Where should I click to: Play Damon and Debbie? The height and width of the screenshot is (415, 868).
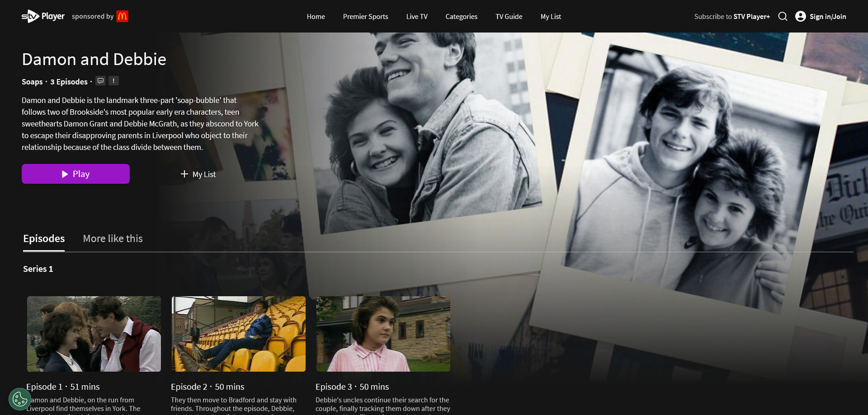click(x=75, y=174)
